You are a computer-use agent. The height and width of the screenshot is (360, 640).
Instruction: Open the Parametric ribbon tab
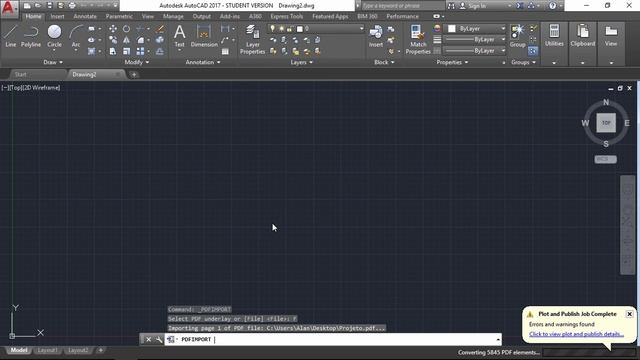(119, 16)
